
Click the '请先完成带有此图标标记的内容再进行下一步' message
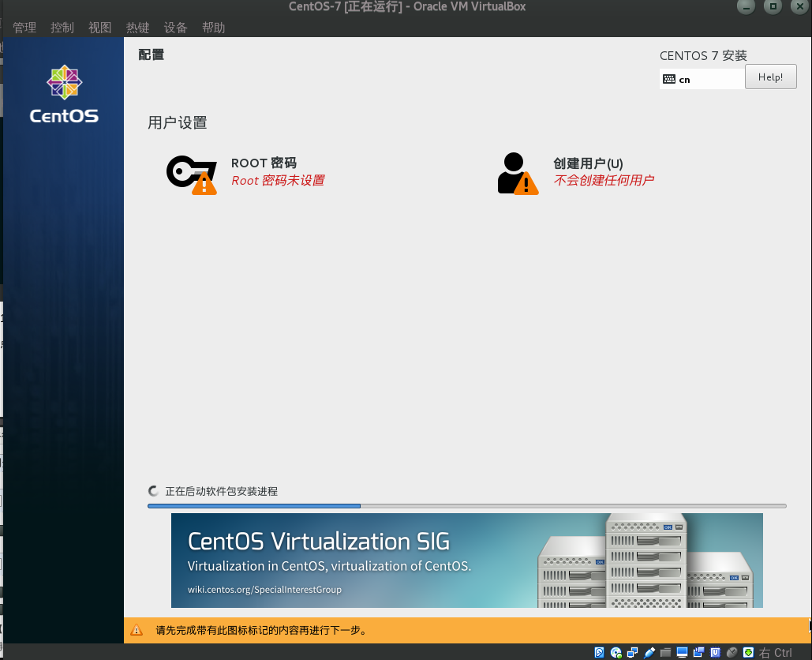(261, 631)
